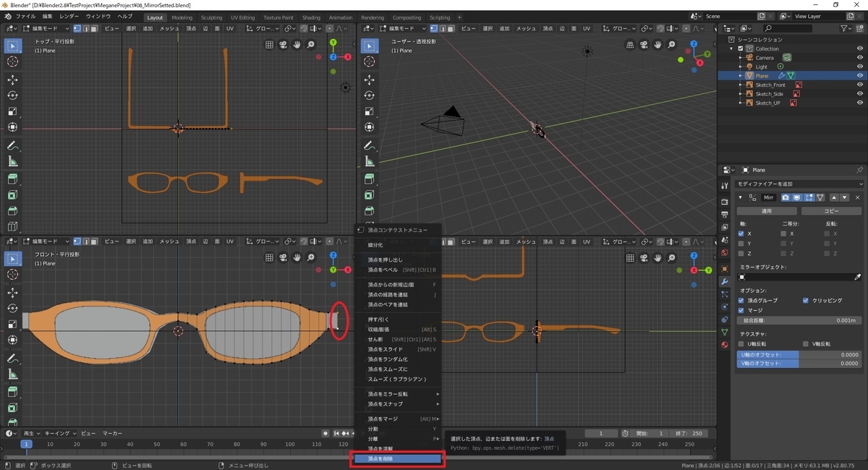Image resolution: width=868 pixels, height=470 pixels.
Task: Pick the Cursor tool in top viewport toolbar
Action: [12, 61]
